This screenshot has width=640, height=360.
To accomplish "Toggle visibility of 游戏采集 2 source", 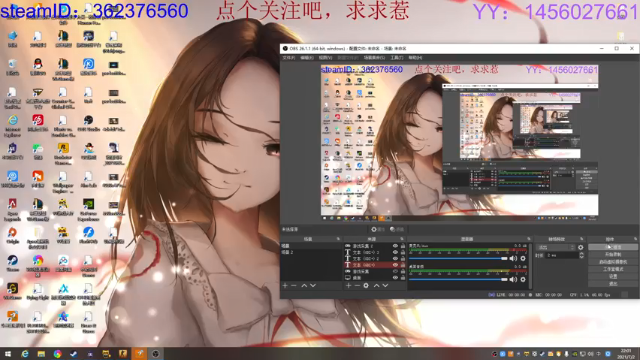I will 395,246.
